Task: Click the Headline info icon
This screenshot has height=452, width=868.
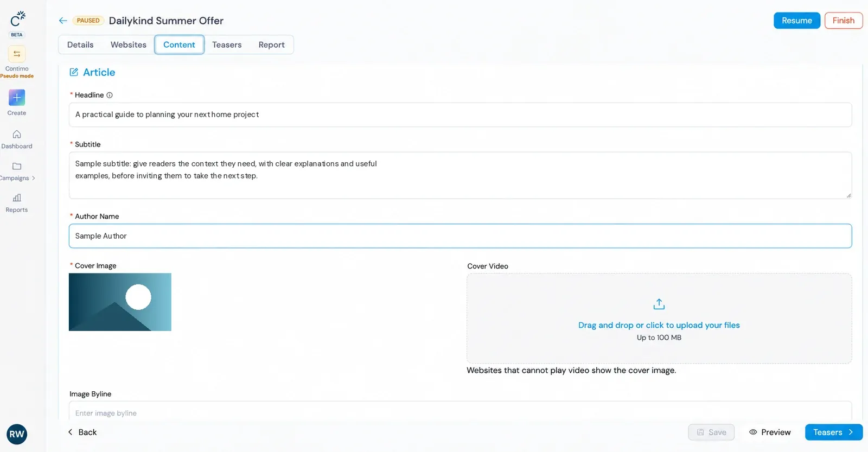Action: point(110,95)
